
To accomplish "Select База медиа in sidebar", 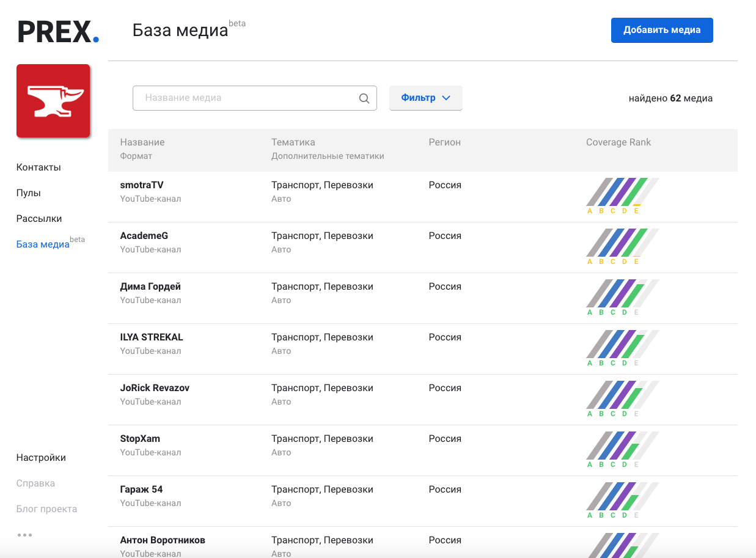I will pos(43,244).
